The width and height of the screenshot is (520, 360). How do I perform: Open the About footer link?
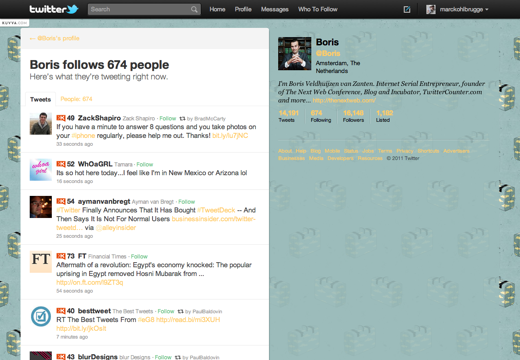point(285,151)
